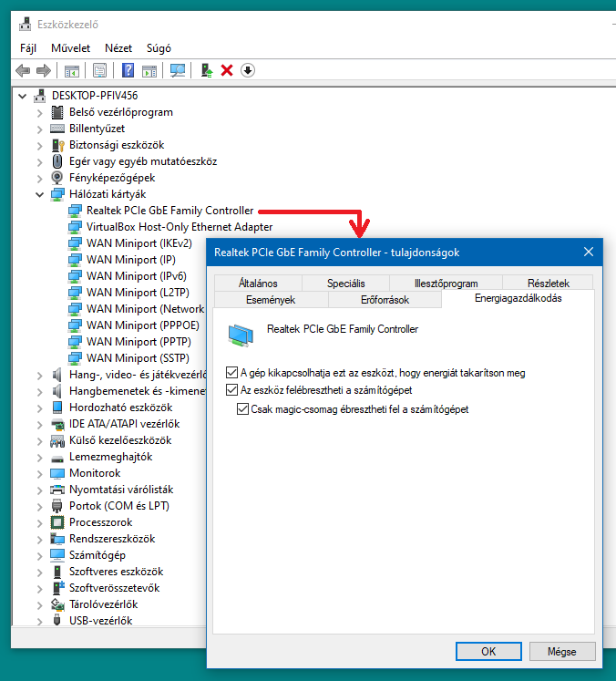Expand the Belső vezérlőprogram category
Viewport: 616px width, 681px height.
[x=39, y=113]
